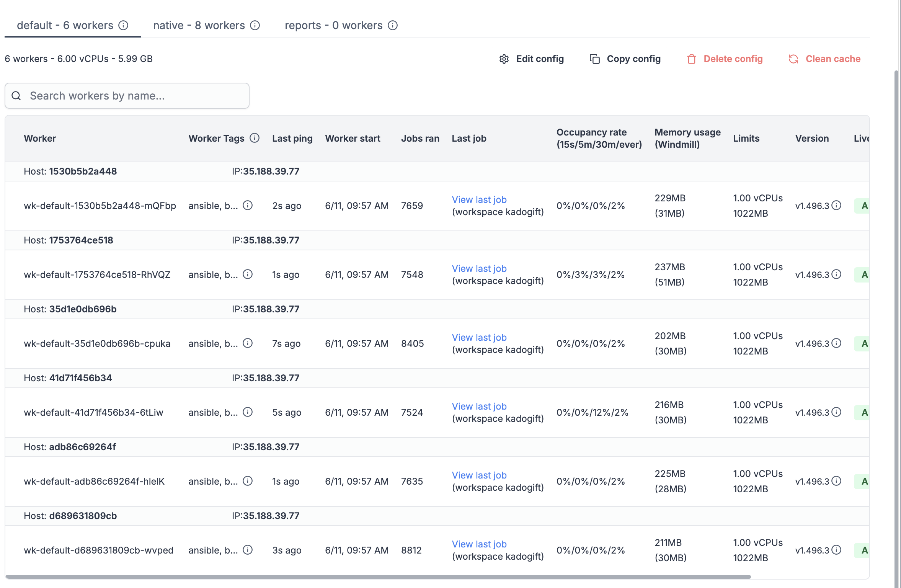Click the vertical page scrollbar
This screenshot has width=901, height=588.
click(896, 329)
